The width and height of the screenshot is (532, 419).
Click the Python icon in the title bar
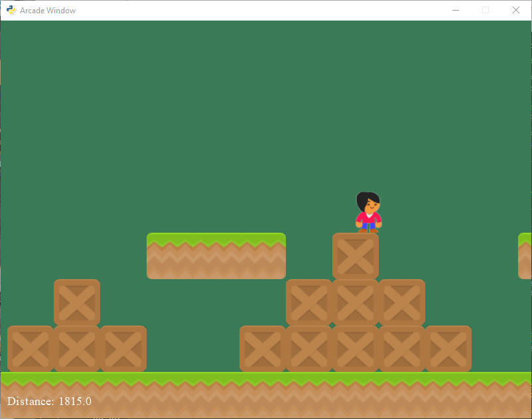10,10
